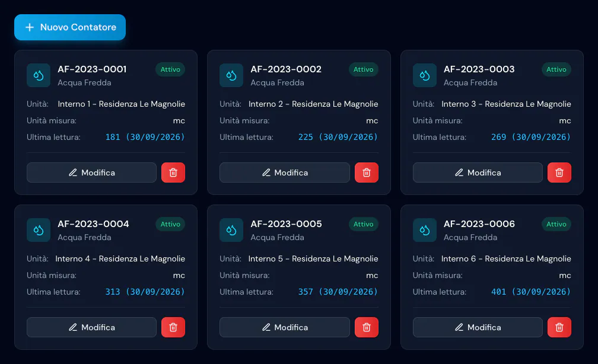This screenshot has height=364, width=598.
Task: Select the water drop icon of AF-2023-0004
Action: pyautogui.click(x=39, y=230)
